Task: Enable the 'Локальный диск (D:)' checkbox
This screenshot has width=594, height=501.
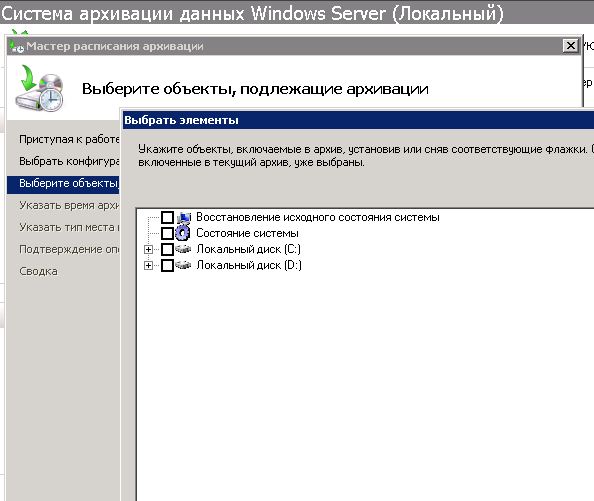Action: coord(167,265)
